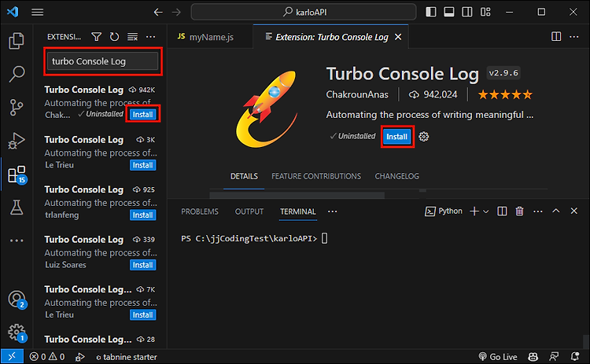Open the Explorer view in activity bar

pyautogui.click(x=17, y=41)
